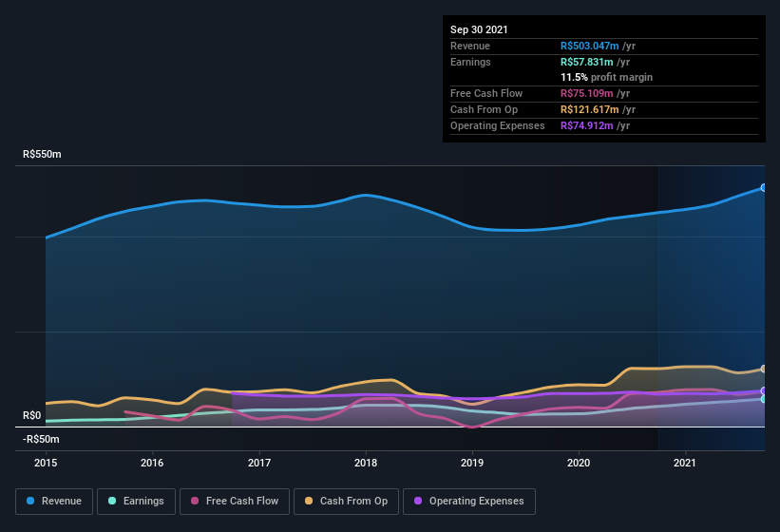Image resolution: width=780 pixels, height=532 pixels.
Task: Toggle the Operating Expenses legend series
Action: point(469,502)
